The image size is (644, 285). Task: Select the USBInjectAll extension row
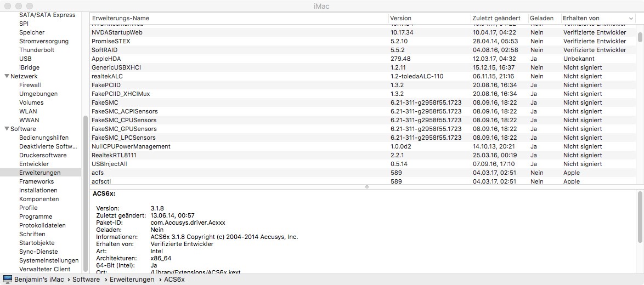pyautogui.click(x=363, y=164)
